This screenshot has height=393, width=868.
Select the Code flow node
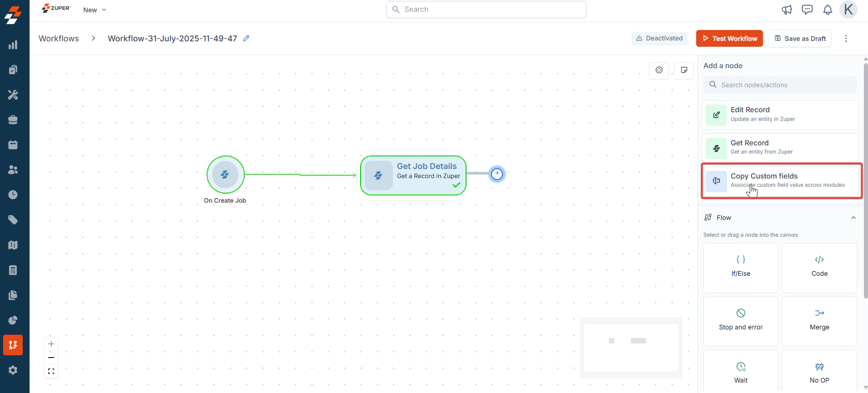pos(819,268)
